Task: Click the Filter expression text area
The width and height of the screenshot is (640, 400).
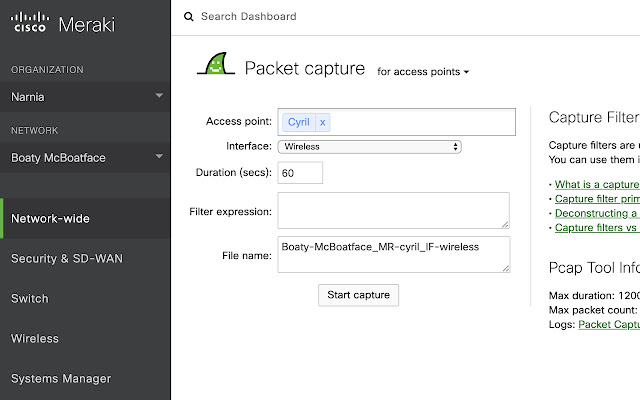Action: (x=393, y=211)
